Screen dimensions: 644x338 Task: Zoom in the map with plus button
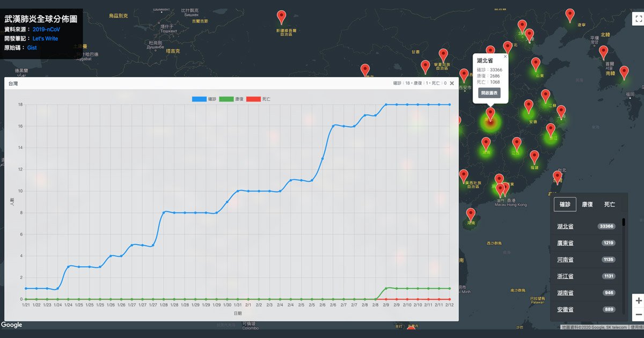[x=638, y=300]
